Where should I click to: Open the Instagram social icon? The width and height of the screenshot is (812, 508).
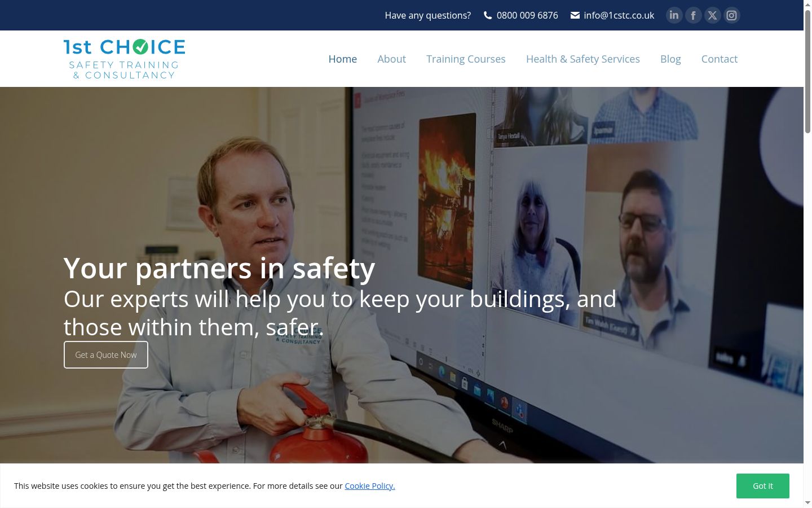[x=732, y=15]
